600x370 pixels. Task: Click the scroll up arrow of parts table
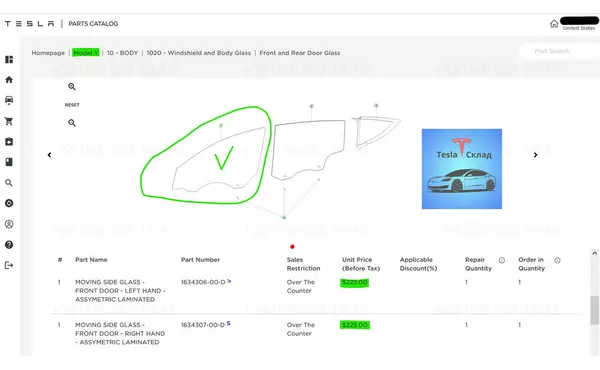594,253
